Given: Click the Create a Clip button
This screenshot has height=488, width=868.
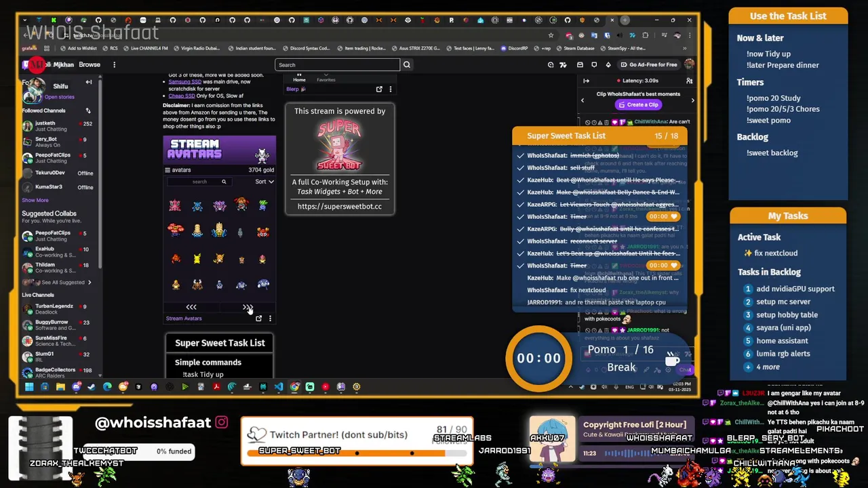Looking at the screenshot, I should 637,104.
